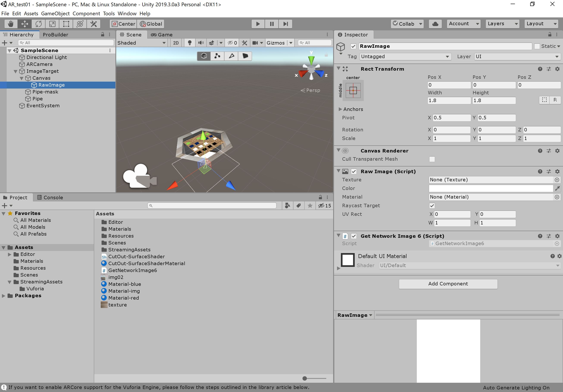Viewport: 563px width, 392px height.
Task: Click the Color eyedropper icon
Action: coord(557,188)
